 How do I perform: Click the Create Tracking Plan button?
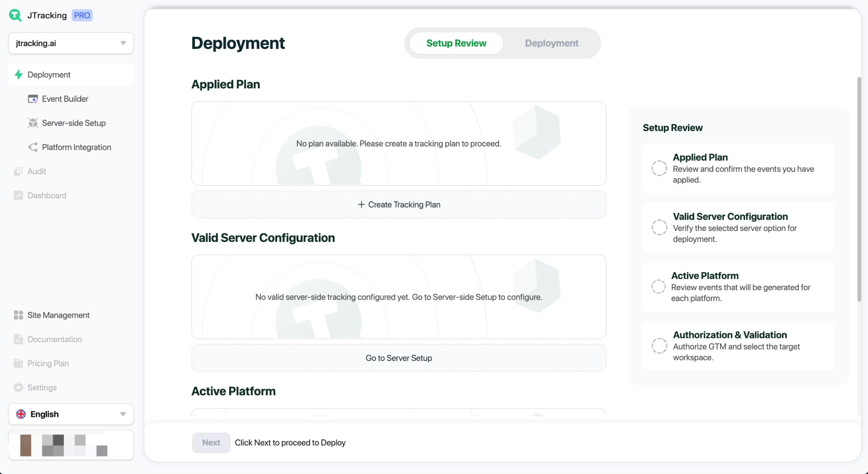coord(399,205)
